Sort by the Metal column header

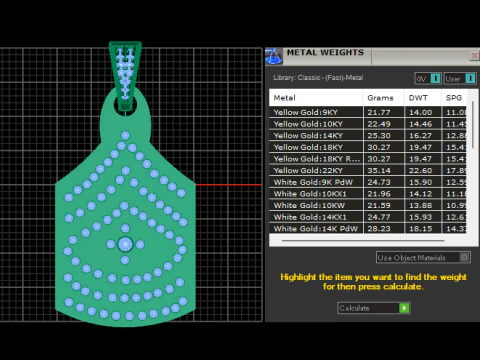[x=316, y=98]
